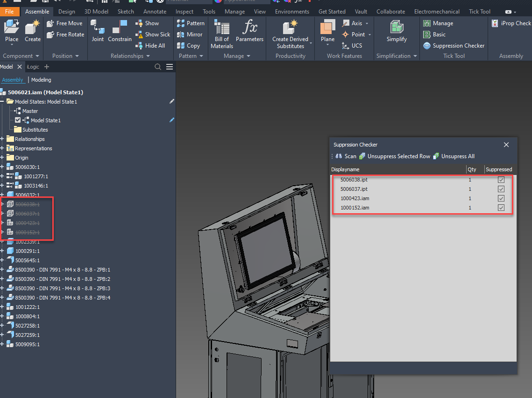Switch browser view to Modeling

click(x=41, y=80)
